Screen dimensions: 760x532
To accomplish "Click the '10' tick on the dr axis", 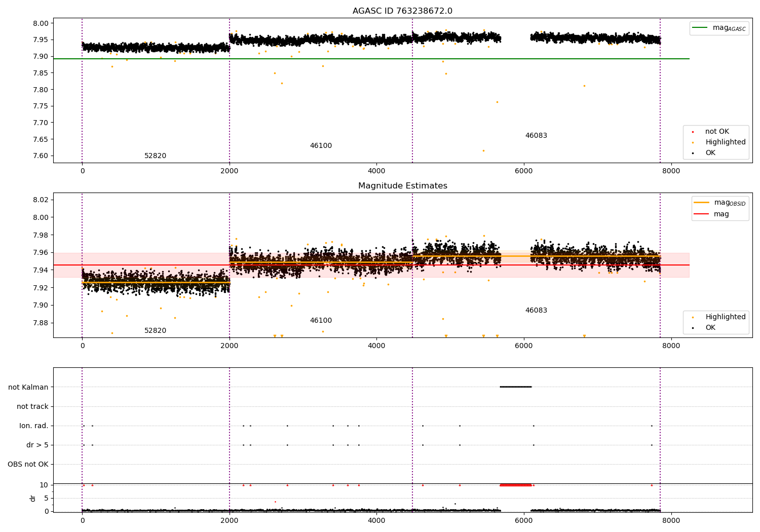I will (x=44, y=485).
